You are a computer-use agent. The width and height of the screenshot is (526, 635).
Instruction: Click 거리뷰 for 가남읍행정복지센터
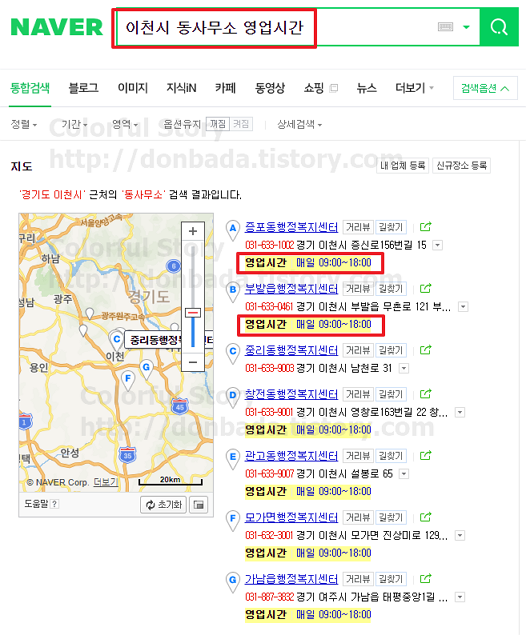point(358,579)
